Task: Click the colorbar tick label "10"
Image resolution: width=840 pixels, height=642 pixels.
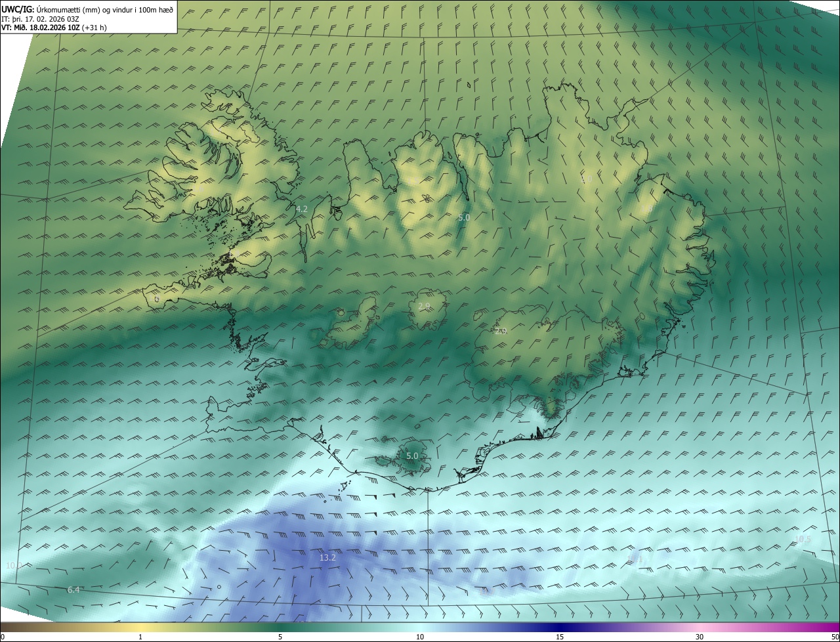Action: tap(420, 637)
